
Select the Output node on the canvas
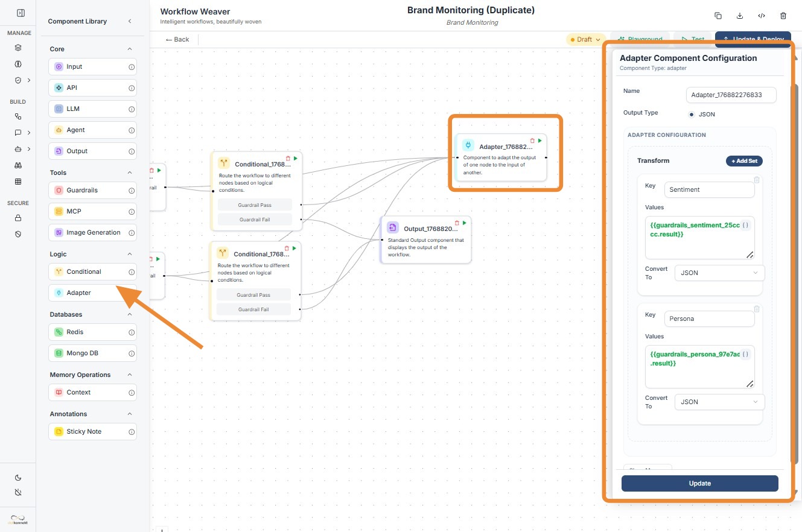425,239
